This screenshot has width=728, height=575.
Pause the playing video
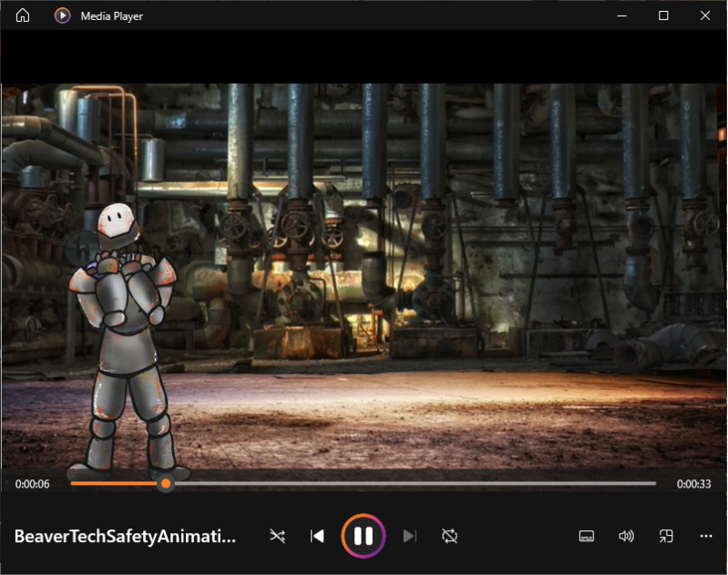[x=364, y=536]
